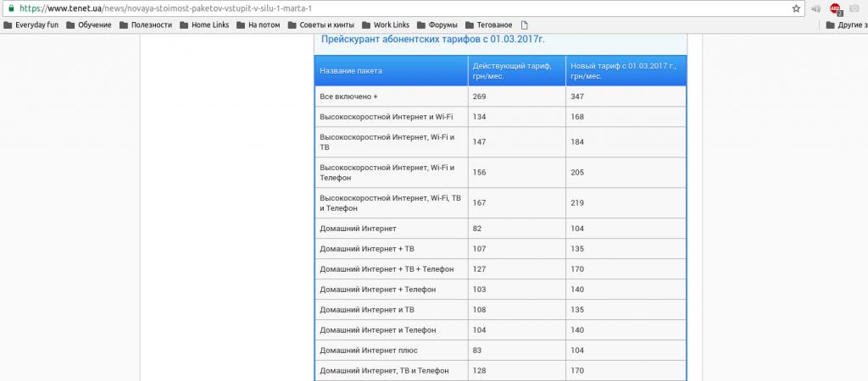
Task: Open the blank page bookmark icon
Action: [525, 25]
